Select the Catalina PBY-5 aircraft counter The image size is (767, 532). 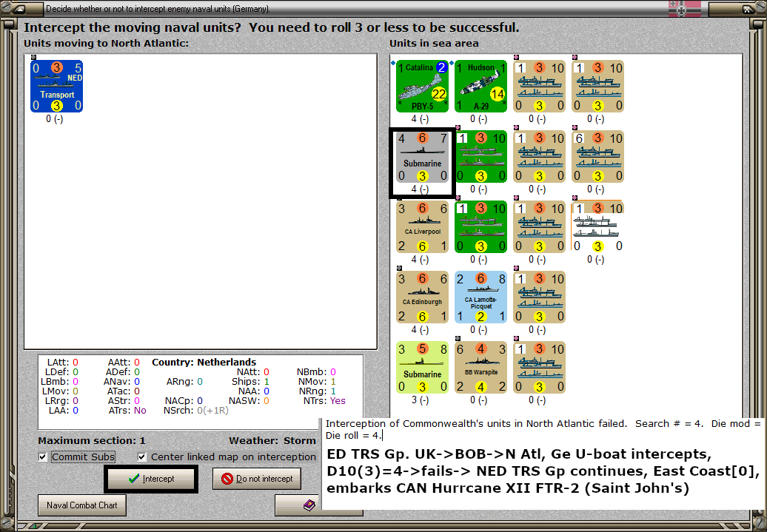pos(422,87)
